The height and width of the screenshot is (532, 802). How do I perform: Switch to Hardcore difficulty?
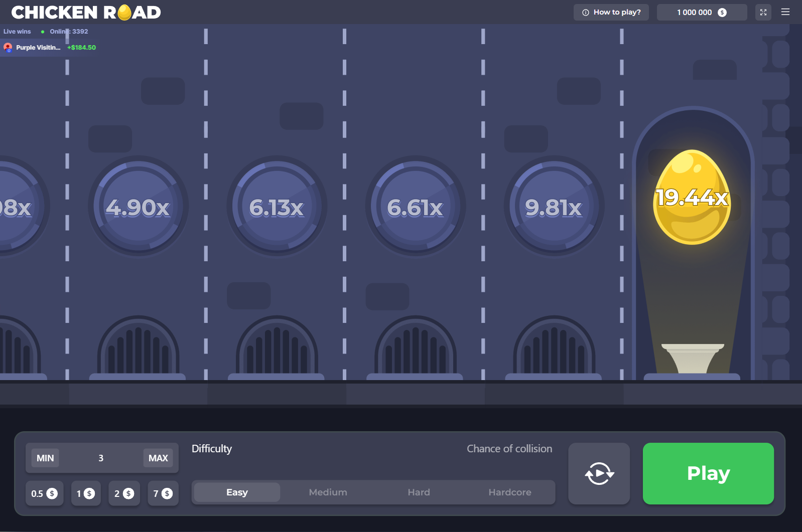(509, 492)
